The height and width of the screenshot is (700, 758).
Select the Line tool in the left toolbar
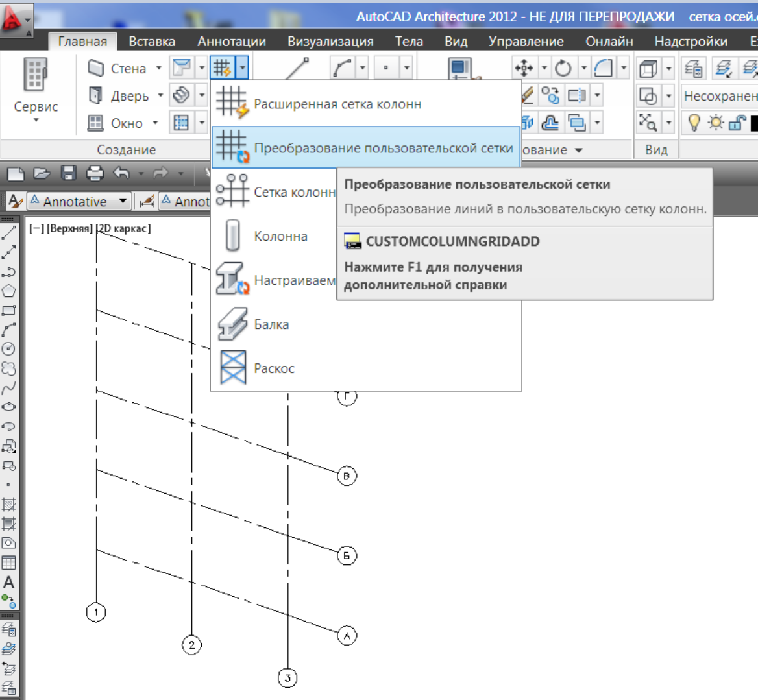[8, 233]
